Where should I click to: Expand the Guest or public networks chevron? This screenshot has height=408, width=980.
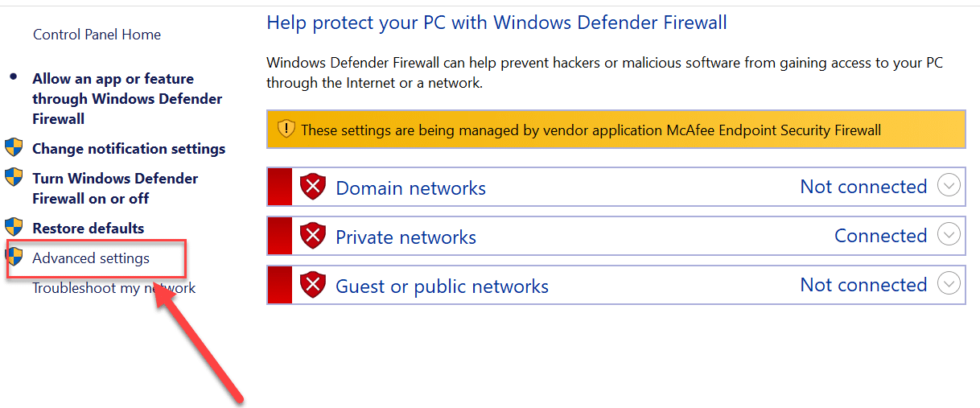pos(949,285)
